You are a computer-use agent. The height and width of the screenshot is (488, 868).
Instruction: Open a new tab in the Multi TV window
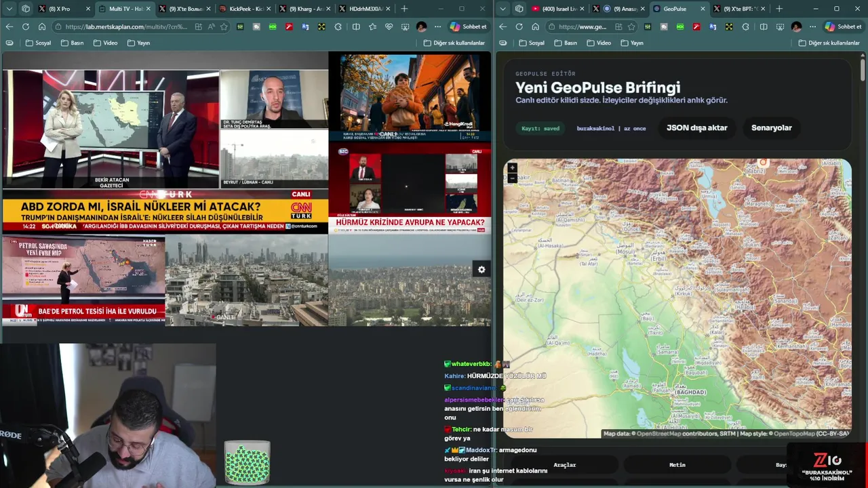pos(404,9)
